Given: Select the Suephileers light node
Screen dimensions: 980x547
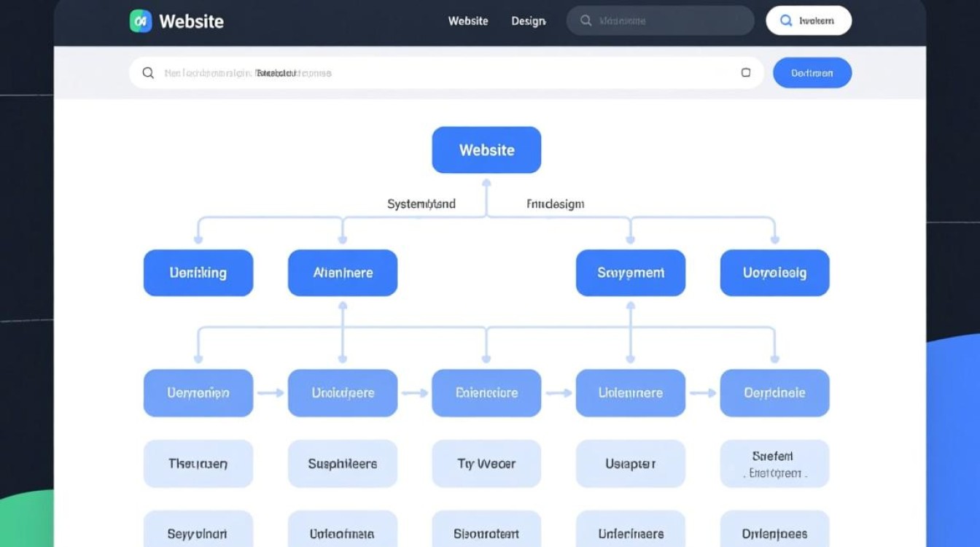Looking at the screenshot, I should click(342, 464).
